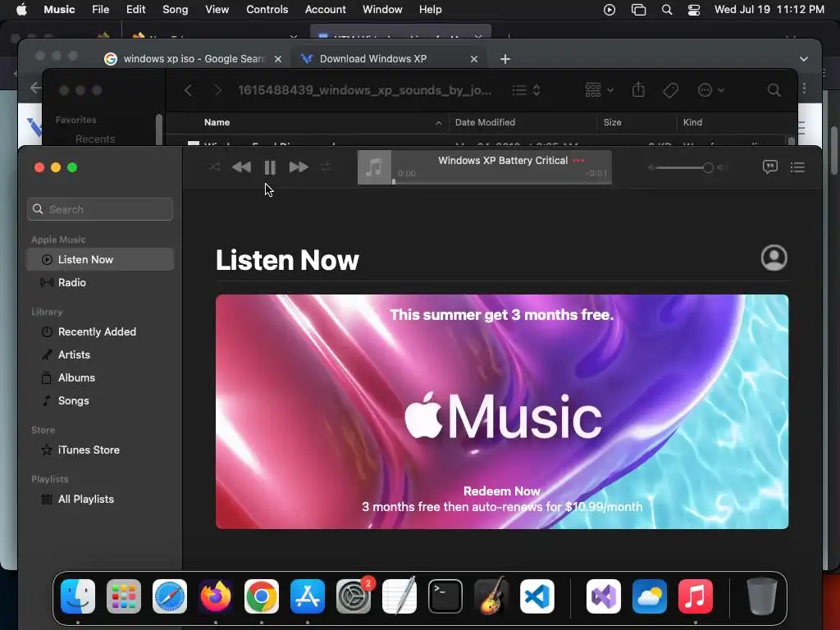The height and width of the screenshot is (630, 840).
Task: Open the account profile icon
Action: 774,258
